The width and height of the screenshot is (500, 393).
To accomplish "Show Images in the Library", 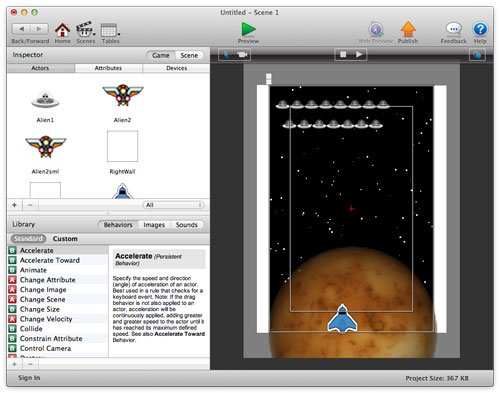I will [x=154, y=225].
